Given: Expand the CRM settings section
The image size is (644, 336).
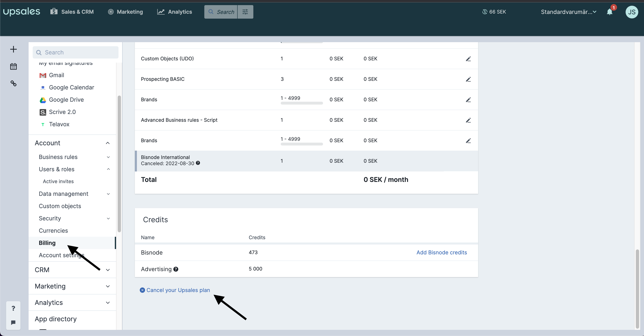Looking at the screenshot, I should pyautogui.click(x=108, y=270).
